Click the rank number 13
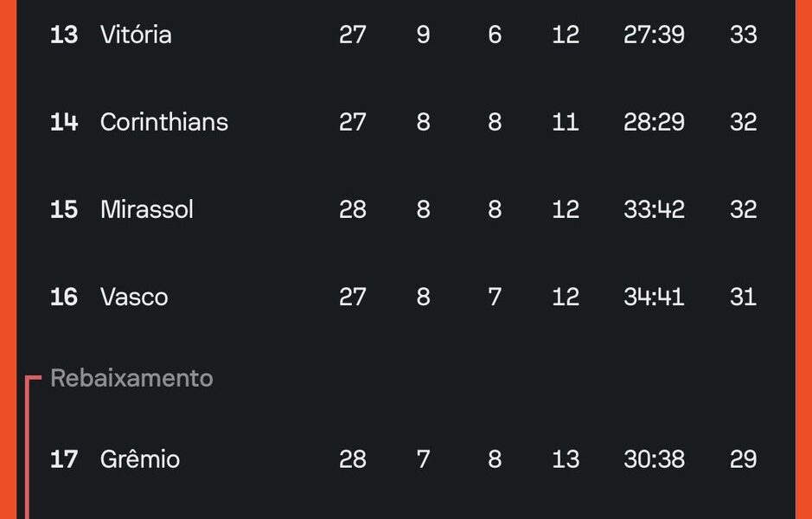The image size is (812, 519). pyautogui.click(x=64, y=35)
